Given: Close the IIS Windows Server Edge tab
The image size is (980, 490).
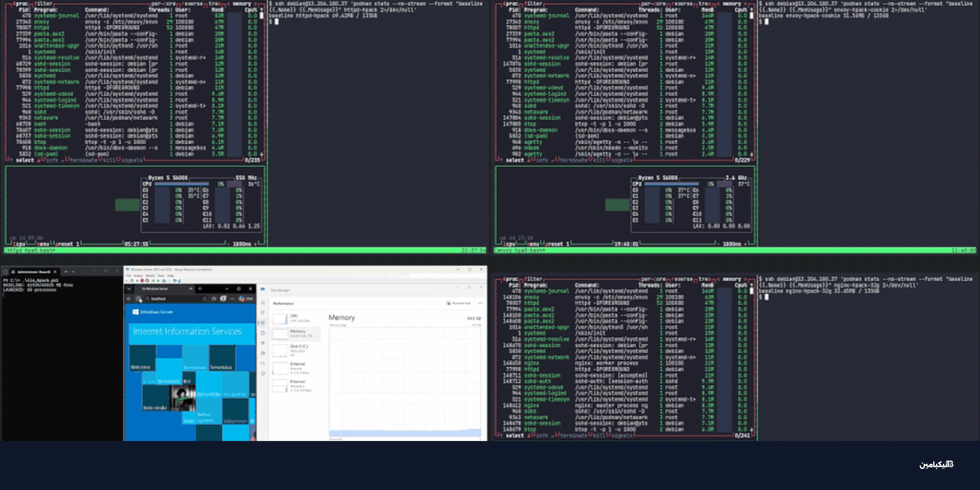Looking at the screenshot, I should (x=190, y=289).
